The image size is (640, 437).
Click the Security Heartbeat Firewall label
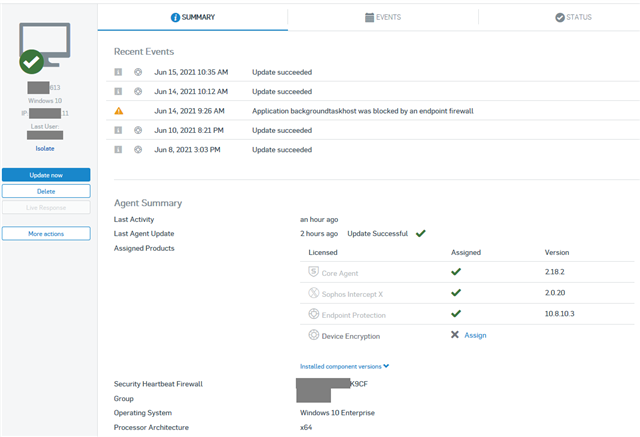coord(158,384)
